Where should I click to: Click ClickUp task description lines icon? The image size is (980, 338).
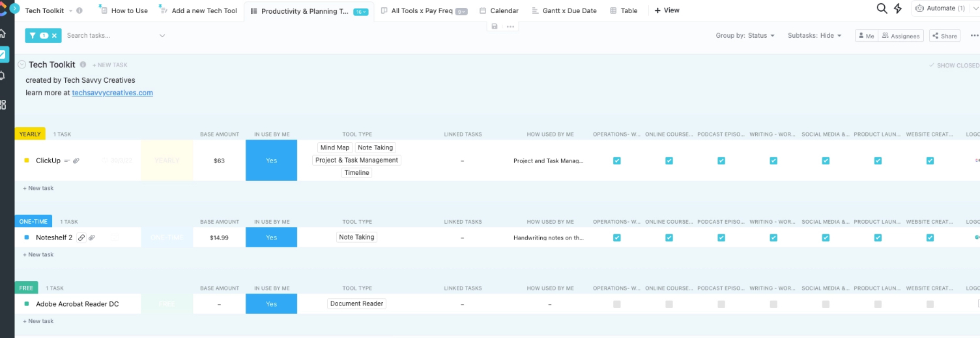66,161
